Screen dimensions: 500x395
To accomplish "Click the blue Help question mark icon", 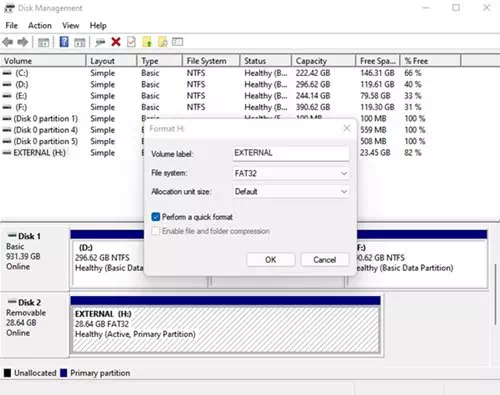I will (64, 42).
